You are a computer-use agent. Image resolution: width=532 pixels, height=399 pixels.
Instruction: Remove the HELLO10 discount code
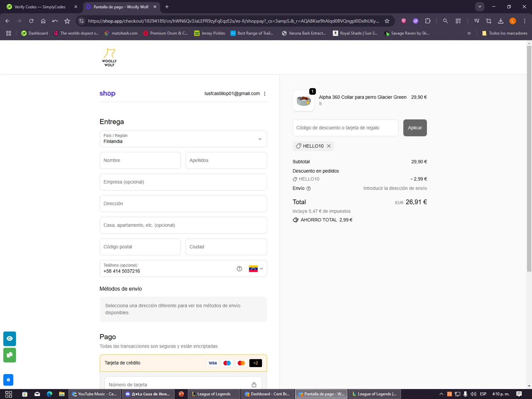[329, 146]
